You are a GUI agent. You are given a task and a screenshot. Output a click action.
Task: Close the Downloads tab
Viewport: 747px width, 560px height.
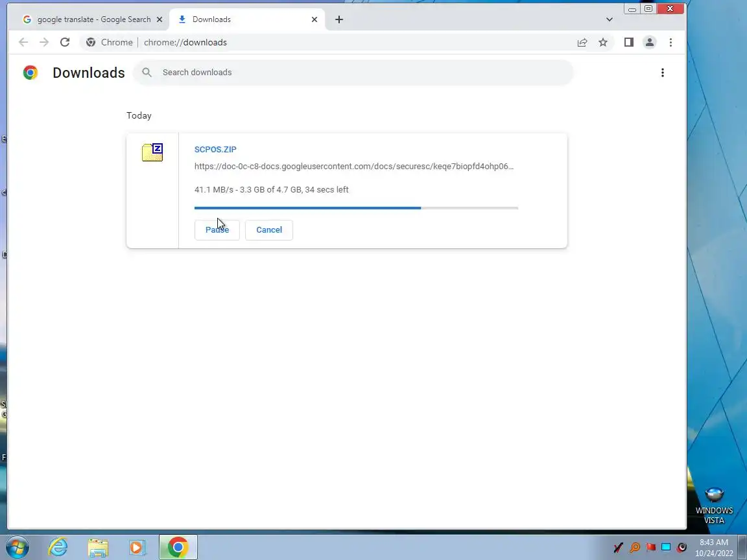(x=314, y=19)
